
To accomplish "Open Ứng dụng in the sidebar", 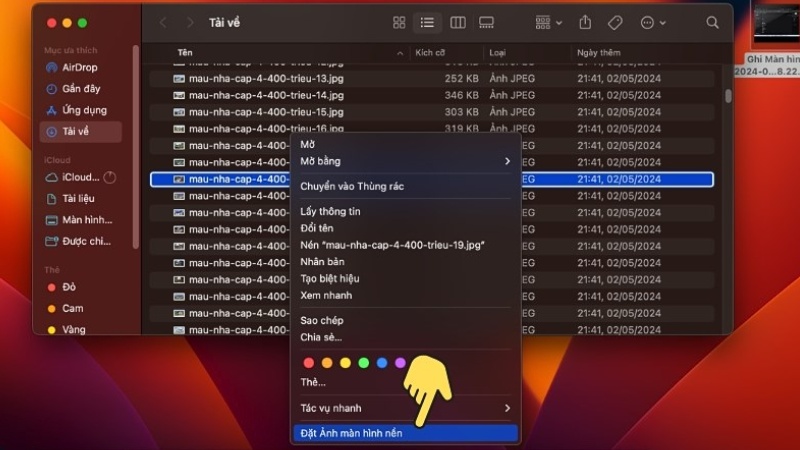I will pyautogui.click(x=83, y=110).
